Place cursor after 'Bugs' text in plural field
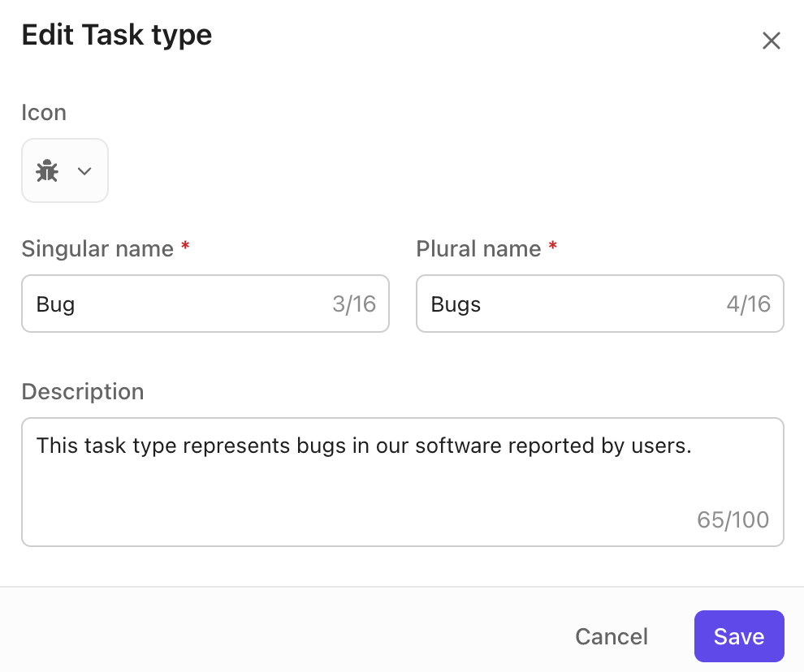This screenshot has height=672, width=804. (x=482, y=304)
